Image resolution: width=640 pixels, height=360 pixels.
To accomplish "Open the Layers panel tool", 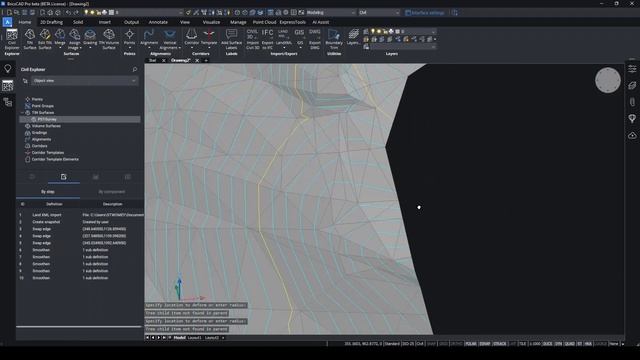I will [353, 37].
